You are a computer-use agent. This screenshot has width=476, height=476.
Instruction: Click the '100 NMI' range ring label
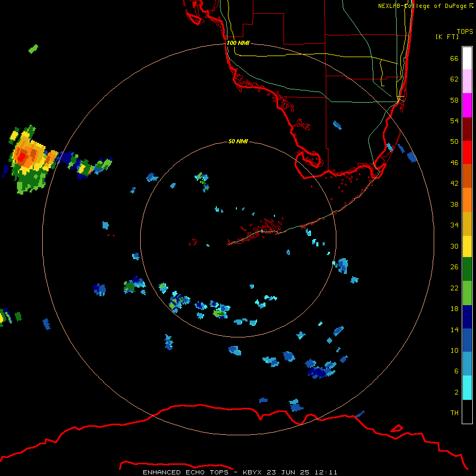pos(238,43)
